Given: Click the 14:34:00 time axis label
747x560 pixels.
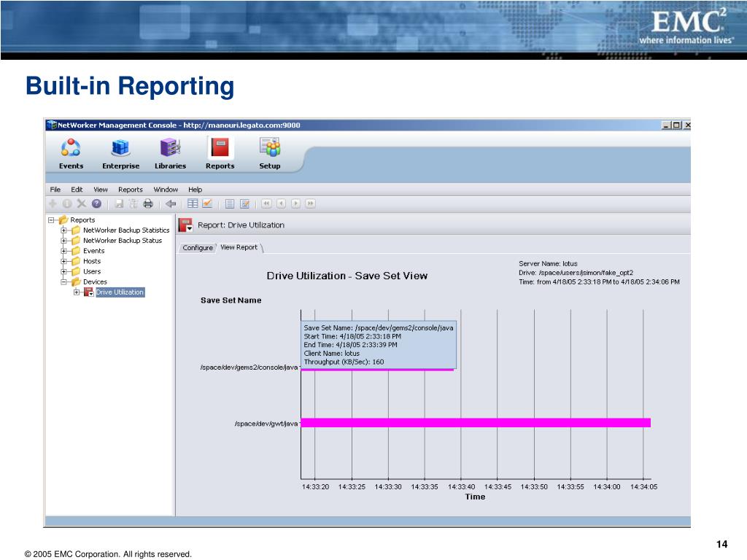Looking at the screenshot, I should pyautogui.click(x=607, y=486).
